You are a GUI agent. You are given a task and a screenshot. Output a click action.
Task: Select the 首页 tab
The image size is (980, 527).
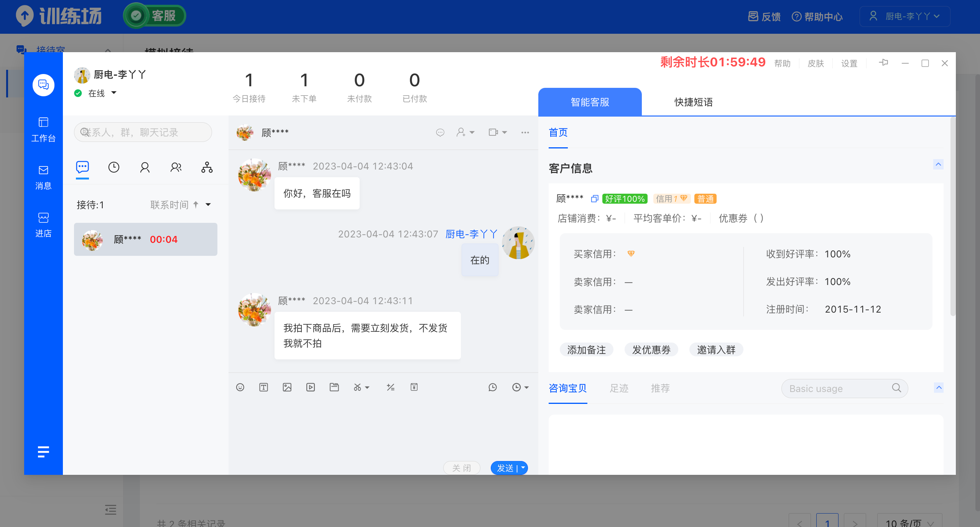click(x=558, y=133)
